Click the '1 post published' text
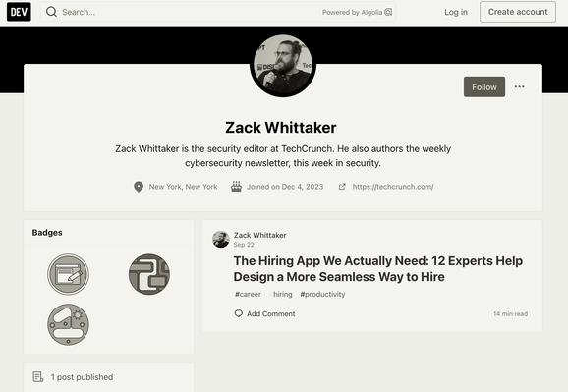Image resolution: width=568 pixels, height=392 pixels. (82, 377)
